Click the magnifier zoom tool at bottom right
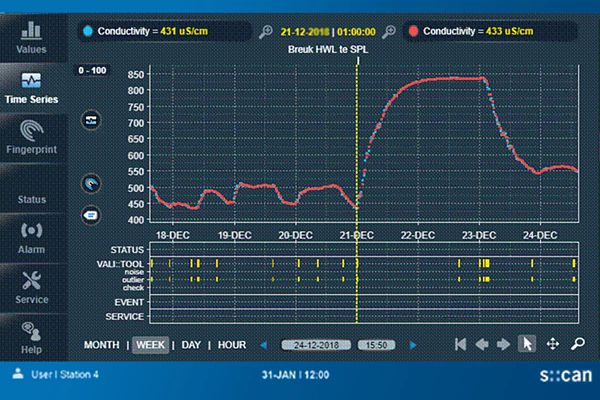Viewport: 600px width, 400px height. point(577,344)
